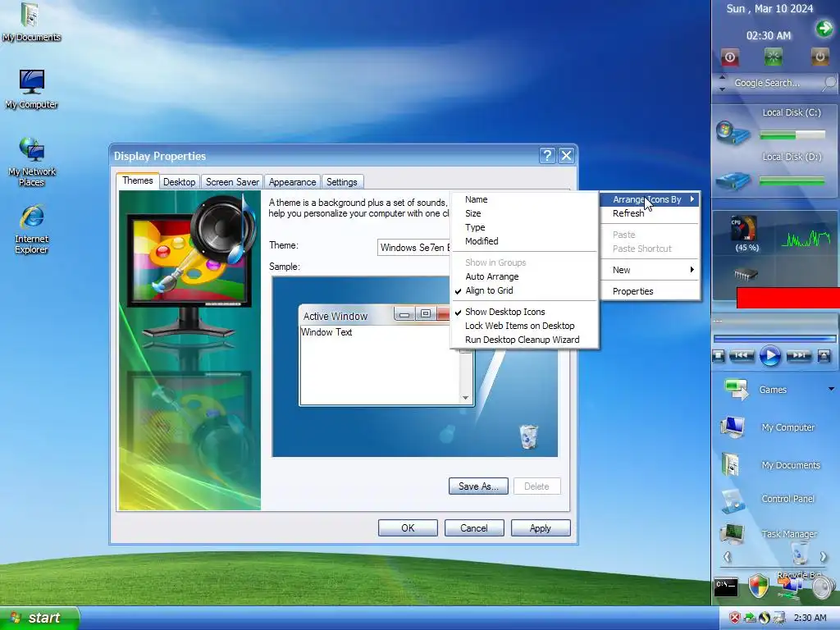Switch to the Appearance tab
This screenshot has width=840, height=630.
click(x=293, y=182)
